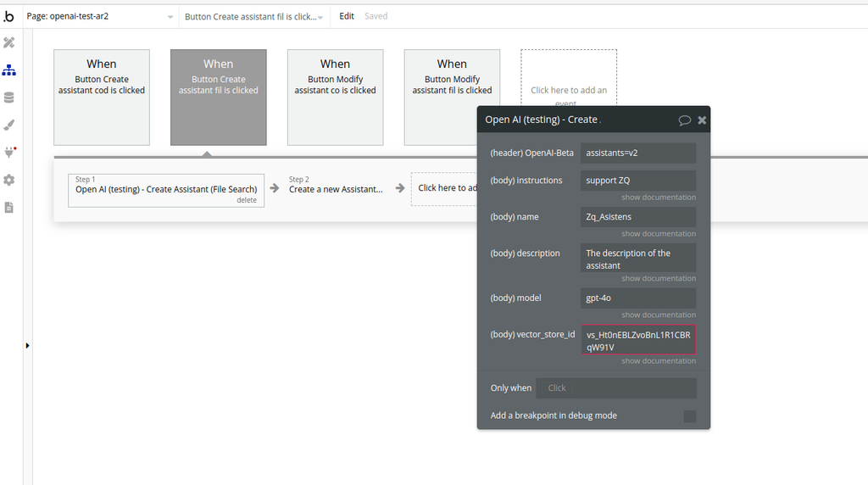Click delete link under Step 1

pyautogui.click(x=247, y=200)
